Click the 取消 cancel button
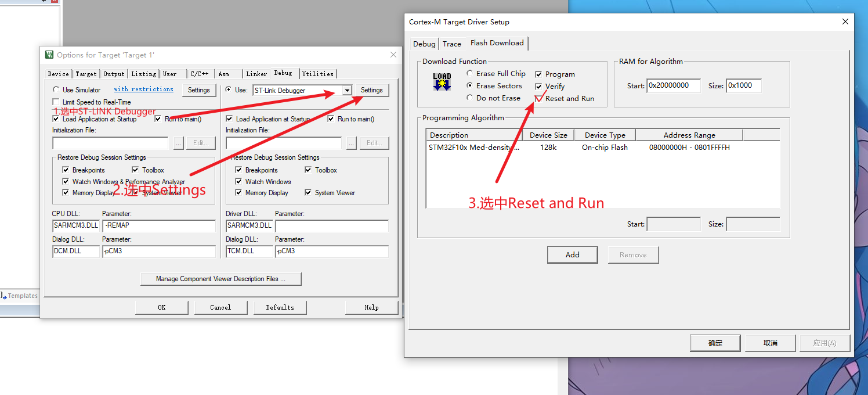Image resolution: width=868 pixels, height=395 pixels. [x=770, y=343]
